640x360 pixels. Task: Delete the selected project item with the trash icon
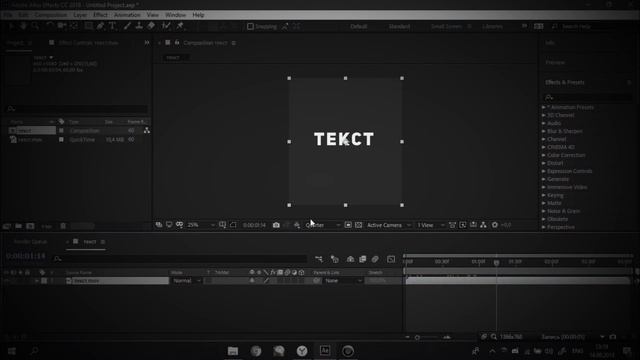63,226
